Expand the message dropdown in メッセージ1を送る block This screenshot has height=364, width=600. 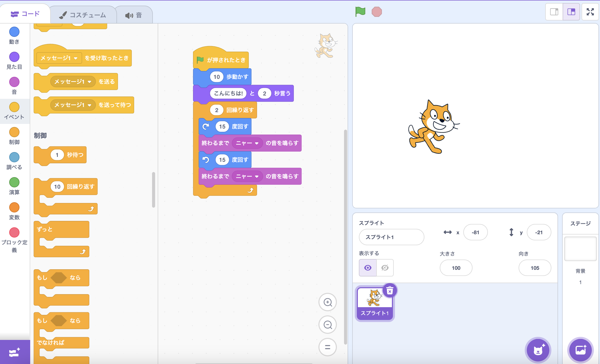tap(90, 81)
